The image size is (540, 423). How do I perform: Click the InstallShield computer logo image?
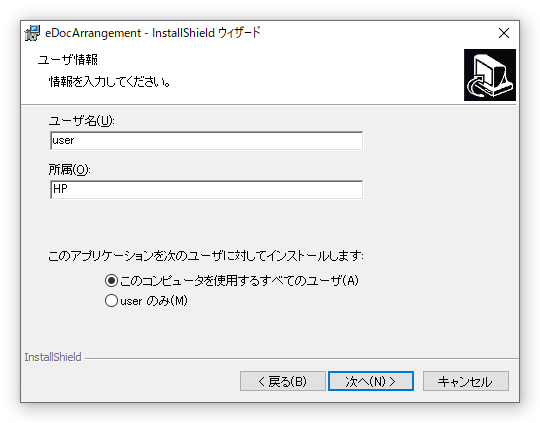pos(489,75)
